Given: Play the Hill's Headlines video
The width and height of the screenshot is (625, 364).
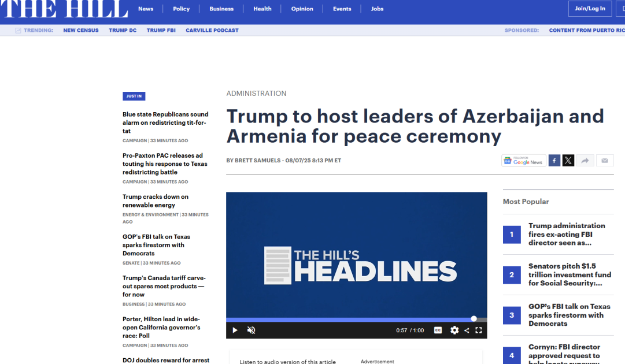Looking at the screenshot, I should tap(235, 330).
